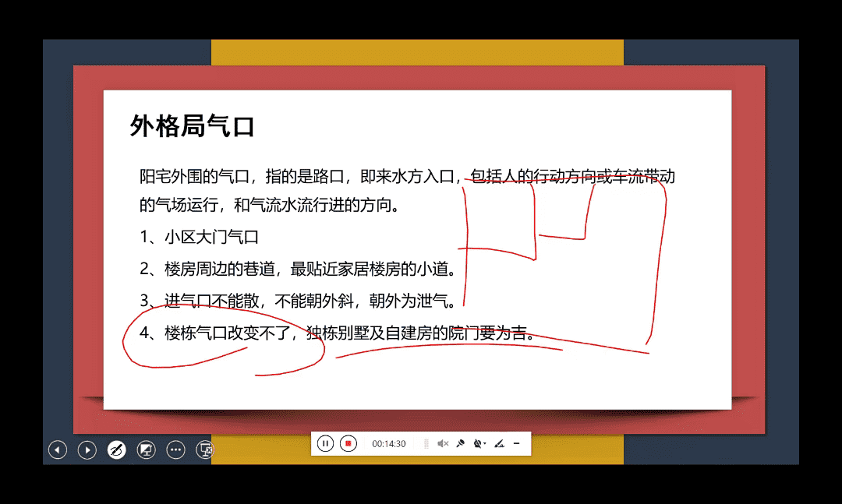
Task: Click the 00:14:30 recording timer
Action: tap(388, 444)
